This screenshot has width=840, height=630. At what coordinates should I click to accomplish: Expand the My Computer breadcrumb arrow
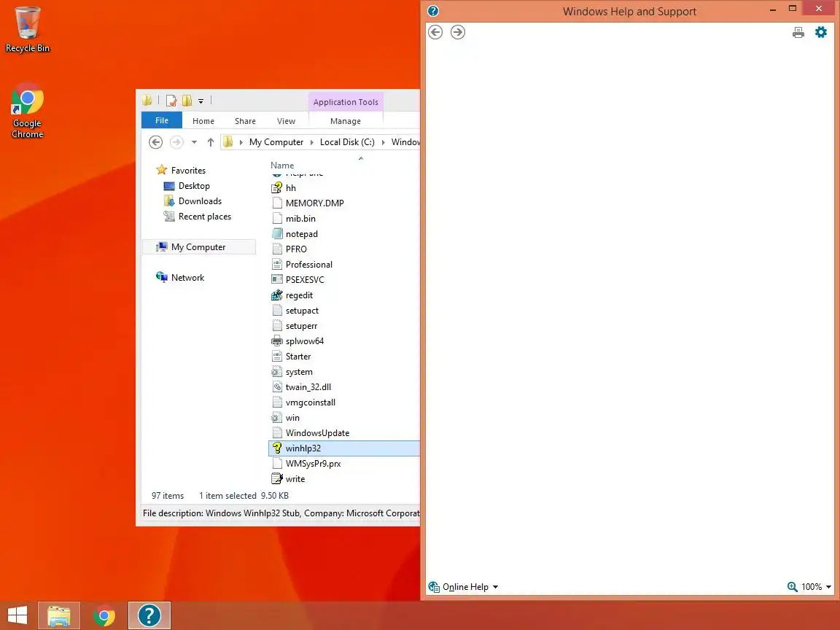pyautogui.click(x=312, y=142)
